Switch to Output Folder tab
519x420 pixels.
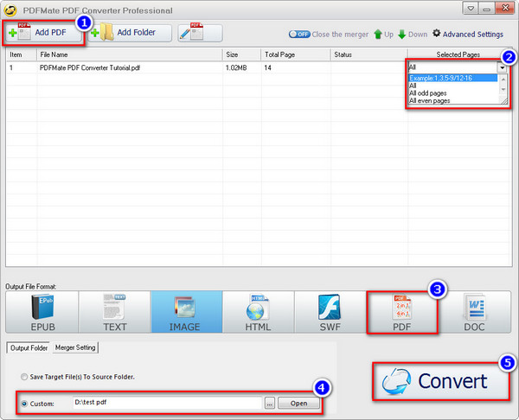click(x=29, y=348)
